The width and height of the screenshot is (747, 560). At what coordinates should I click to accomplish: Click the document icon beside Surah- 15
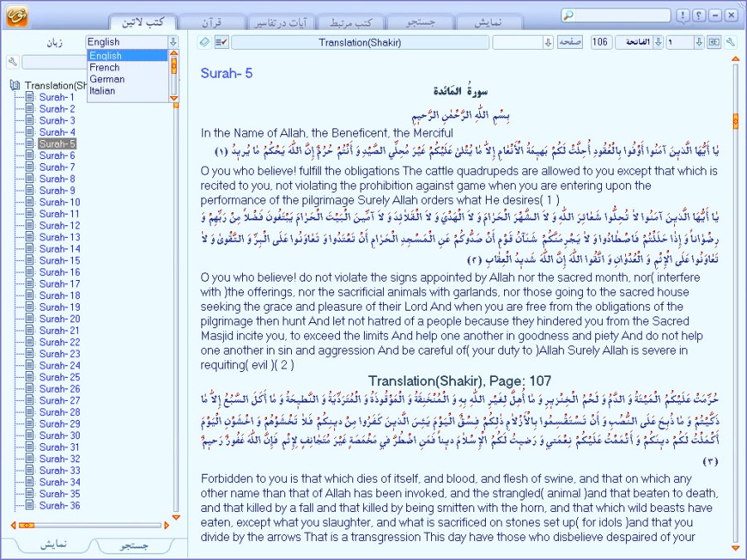30,260
